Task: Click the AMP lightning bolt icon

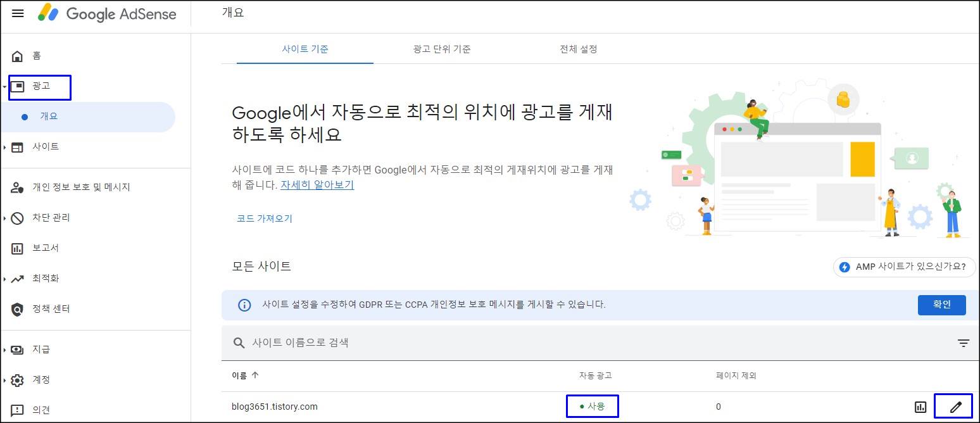Action: click(x=844, y=267)
